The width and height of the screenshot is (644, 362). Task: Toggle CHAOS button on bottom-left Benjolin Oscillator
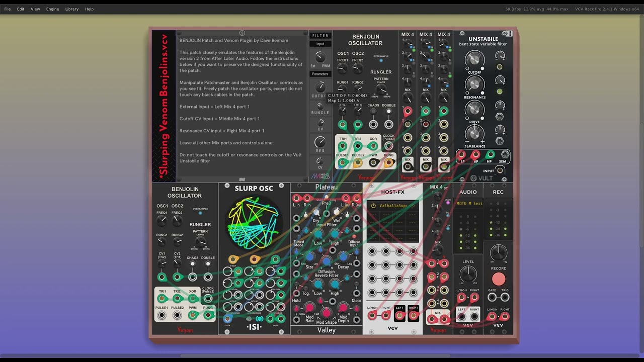pos(193,264)
